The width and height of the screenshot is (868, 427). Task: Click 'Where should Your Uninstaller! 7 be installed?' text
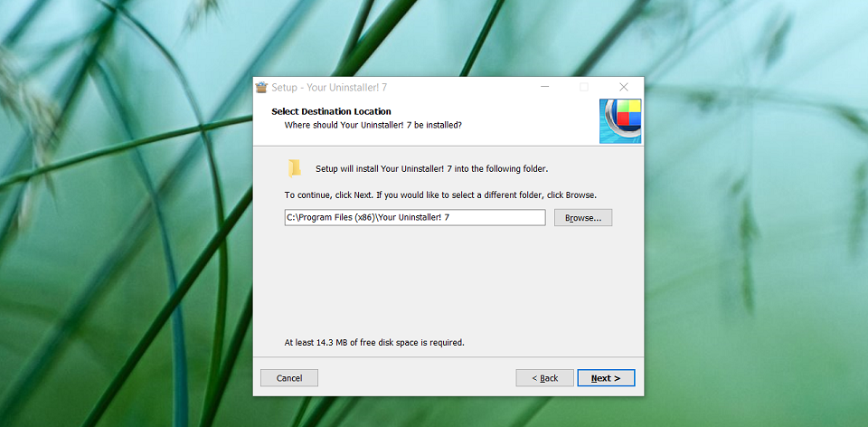point(373,125)
